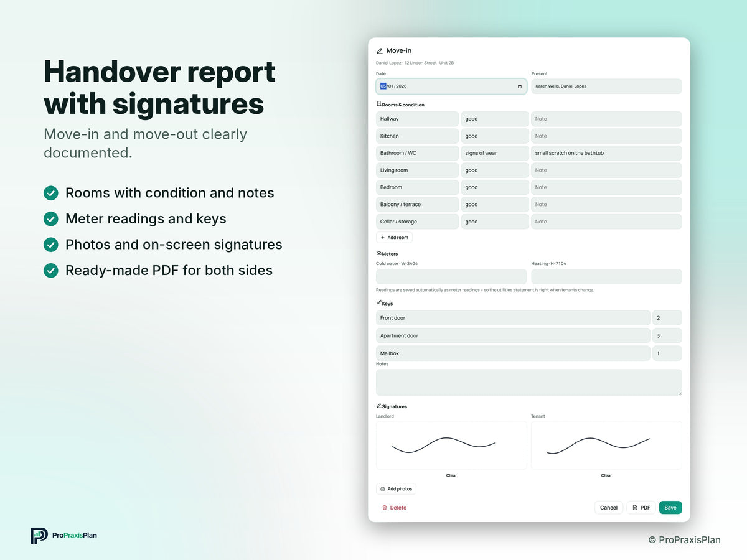Viewport: 747px width, 560px height.
Task: Click the Daniel Lopez address subtitle
Action: pyautogui.click(x=415, y=63)
